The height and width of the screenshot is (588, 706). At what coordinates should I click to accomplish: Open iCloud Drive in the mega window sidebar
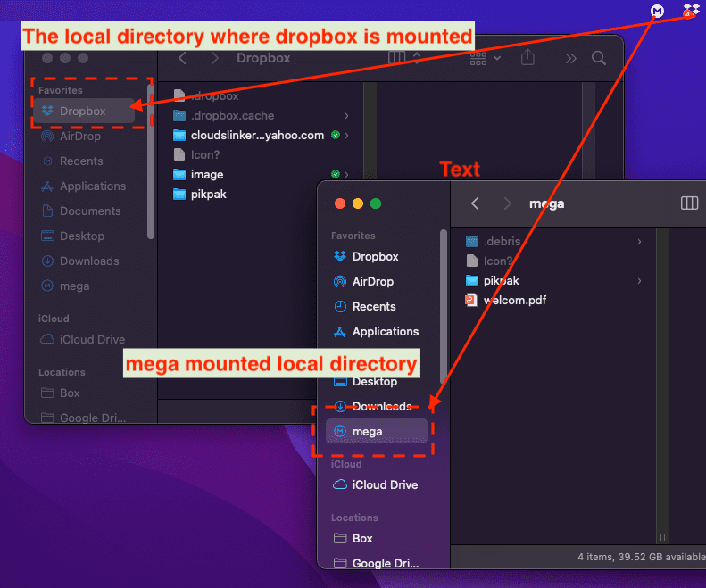click(x=377, y=484)
